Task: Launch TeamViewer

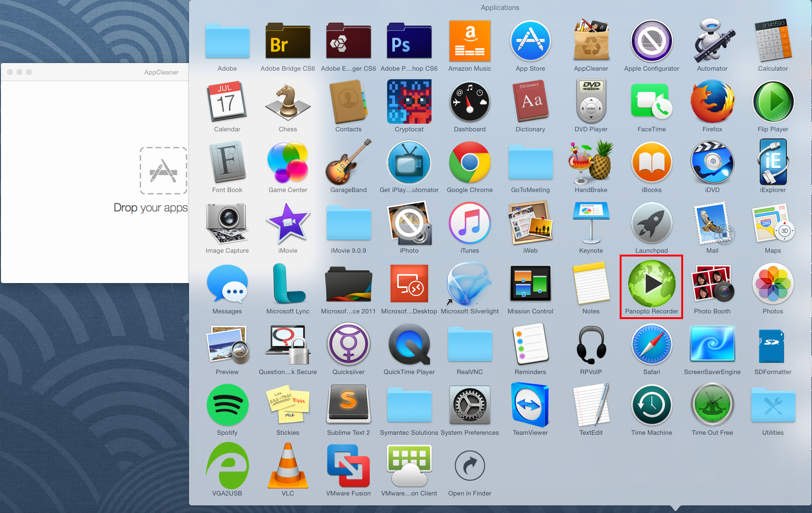Action: 530,406
